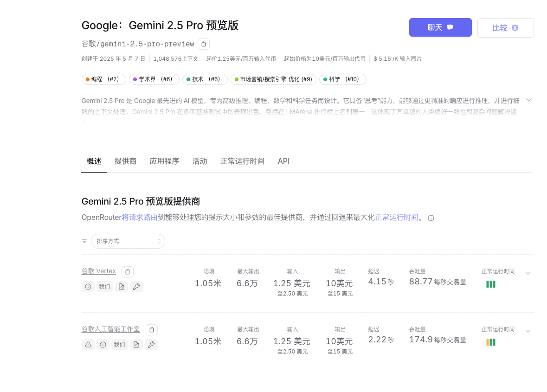
Task: Click the 10美元 output price for 谷歌人工智能工作室
Action: (340, 341)
